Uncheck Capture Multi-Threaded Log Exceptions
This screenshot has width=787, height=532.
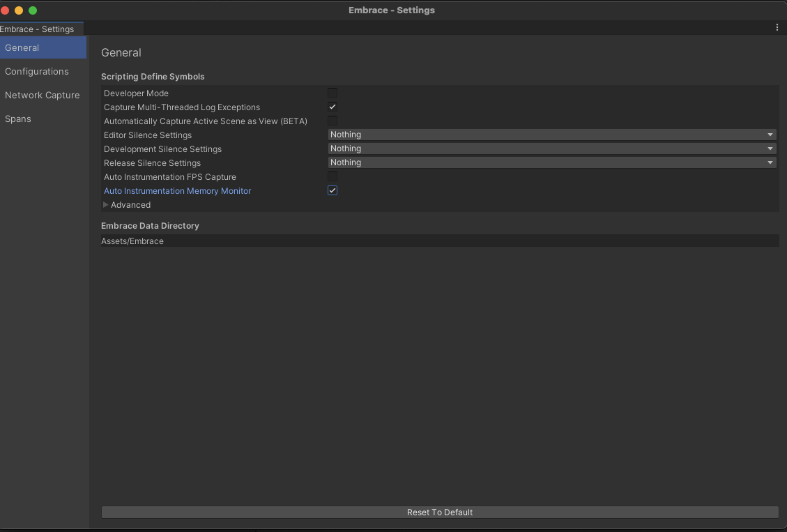tap(333, 107)
